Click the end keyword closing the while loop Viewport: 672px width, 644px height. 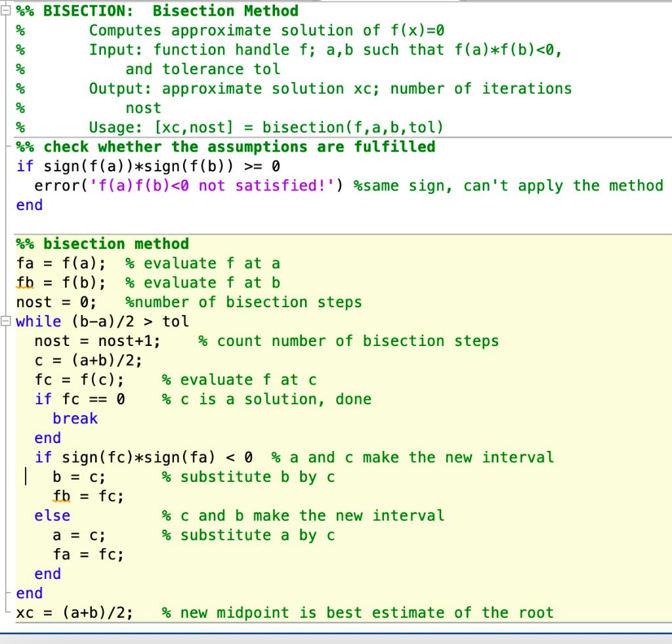click(28, 593)
